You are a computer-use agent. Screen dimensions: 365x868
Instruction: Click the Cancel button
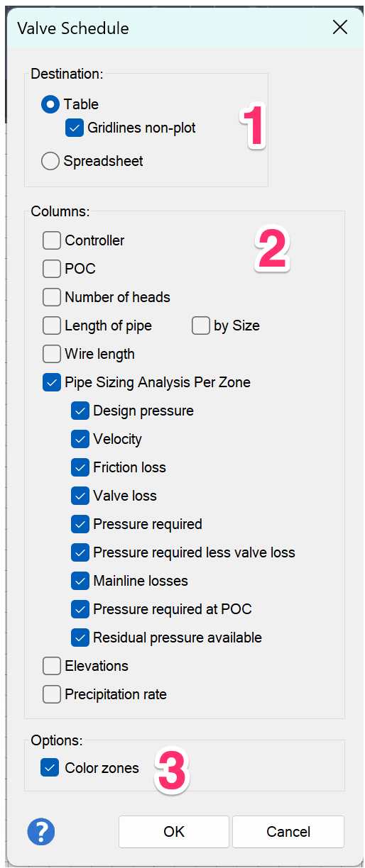[288, 832]
